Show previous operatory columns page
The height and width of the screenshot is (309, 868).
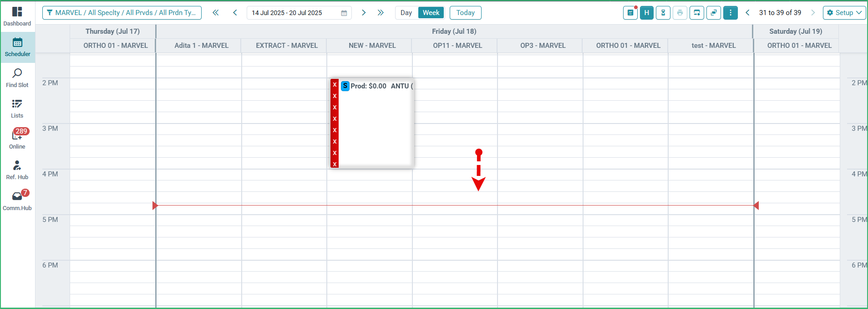tap(747, 13)
